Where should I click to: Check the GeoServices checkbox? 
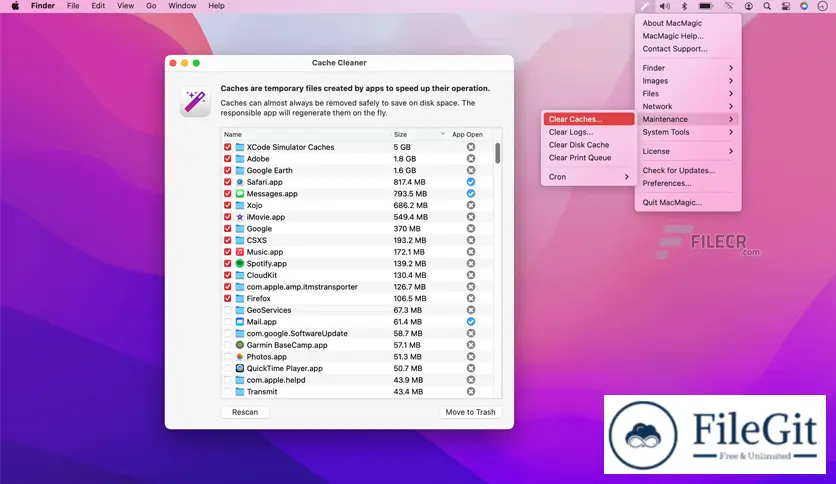tap(228, 310)
